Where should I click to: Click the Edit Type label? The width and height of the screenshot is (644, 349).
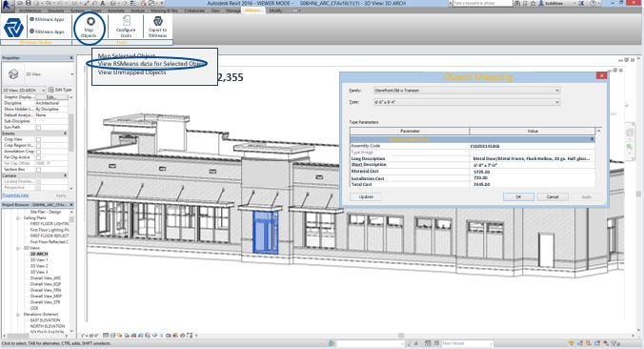pos(63,90)
